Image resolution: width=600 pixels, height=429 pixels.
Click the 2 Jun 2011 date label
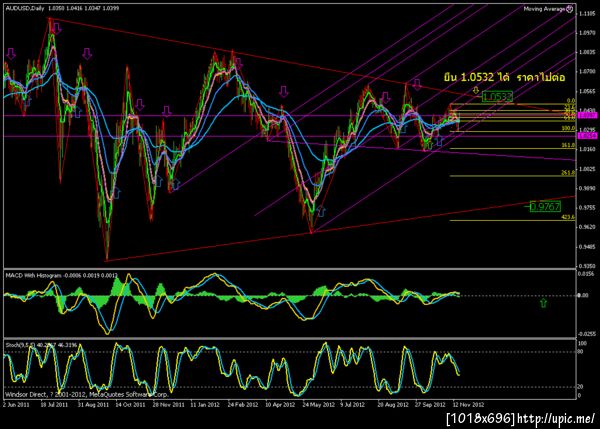(16, 405)
